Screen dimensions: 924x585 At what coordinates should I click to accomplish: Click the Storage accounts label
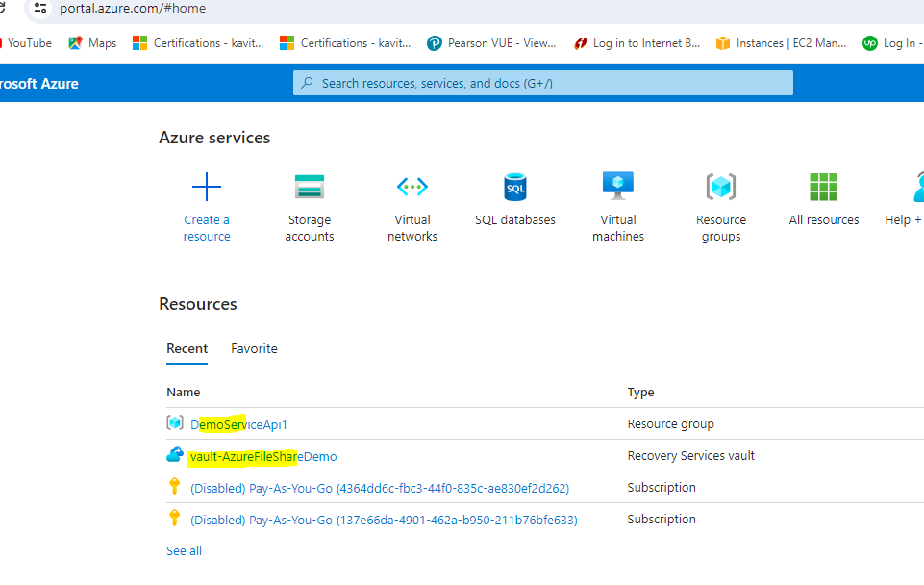pos(310,228)
